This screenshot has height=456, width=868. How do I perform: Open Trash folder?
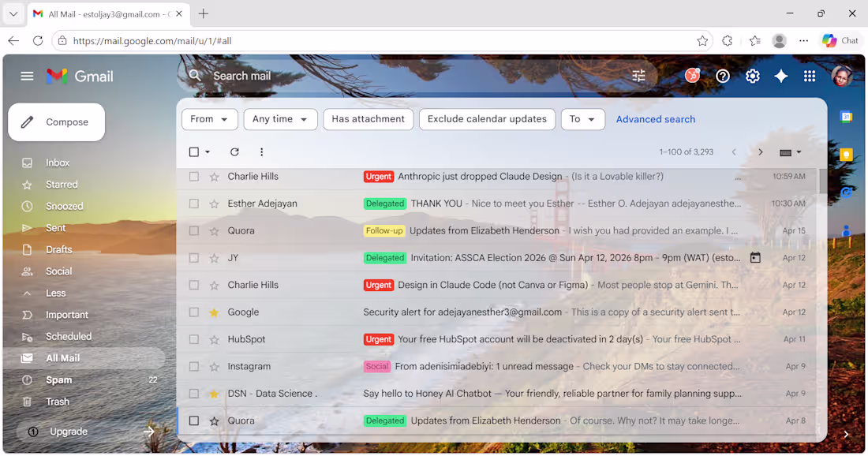[x=58, y=402]
